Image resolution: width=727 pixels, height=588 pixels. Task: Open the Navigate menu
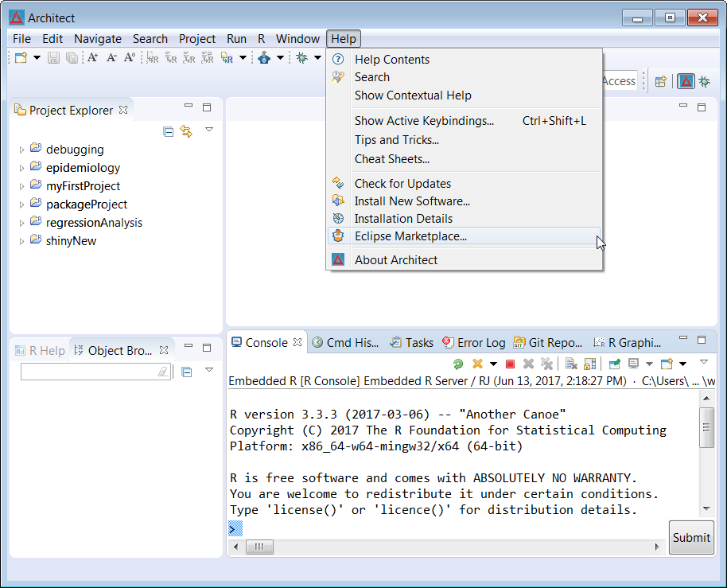(97, 39)
